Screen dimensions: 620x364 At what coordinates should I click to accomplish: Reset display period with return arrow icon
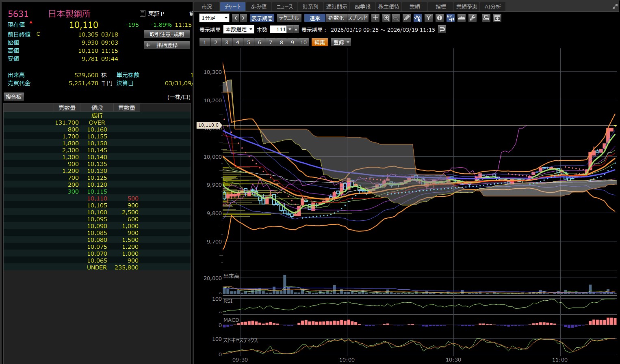tap(442, 29)
